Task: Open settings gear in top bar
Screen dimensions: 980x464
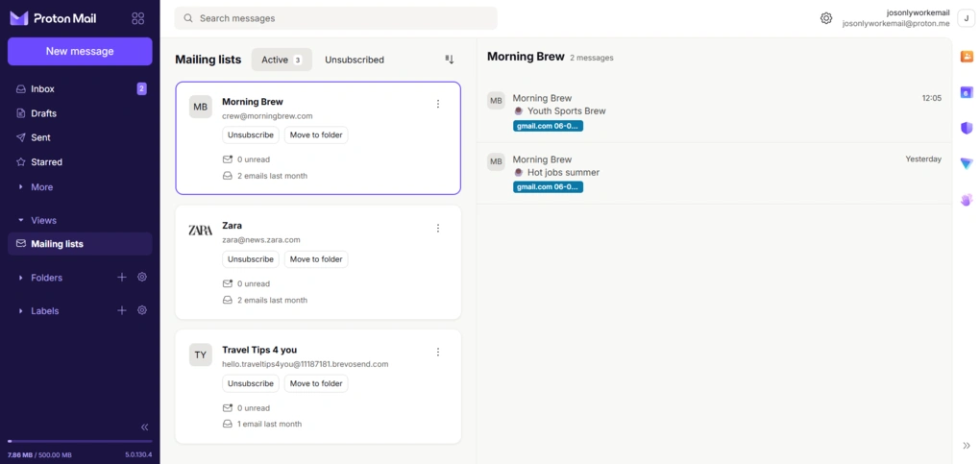Action: point(826,18)
